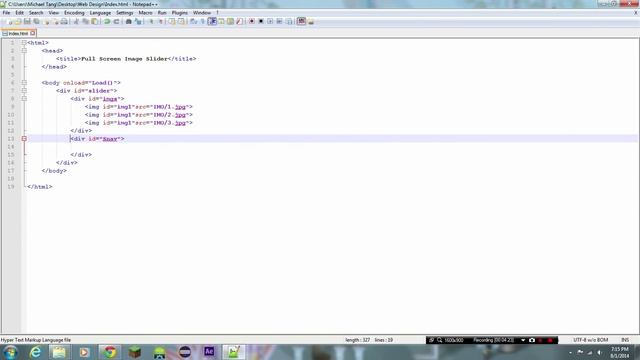Open After Effects from the taskbar

coord(209,352)
